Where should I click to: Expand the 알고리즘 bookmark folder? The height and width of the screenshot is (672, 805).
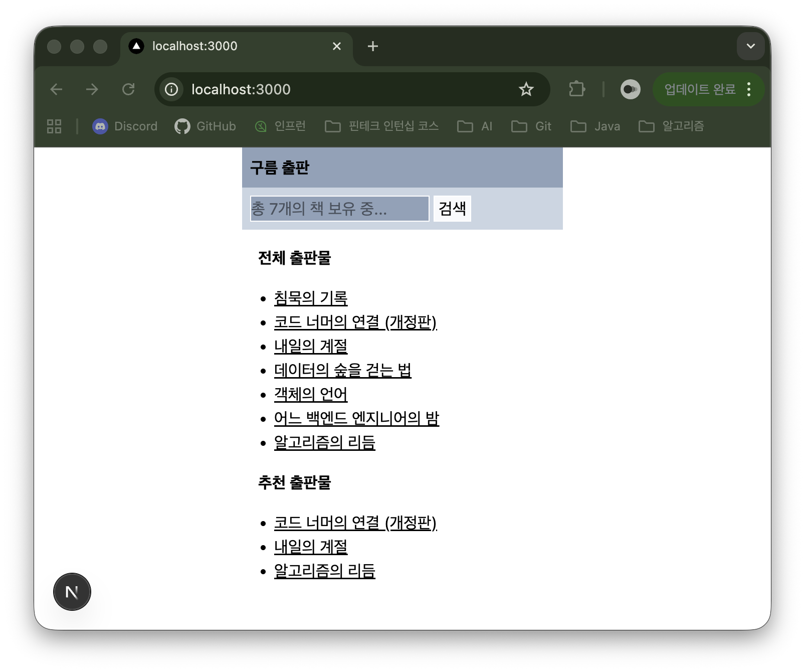click(672, 126)
